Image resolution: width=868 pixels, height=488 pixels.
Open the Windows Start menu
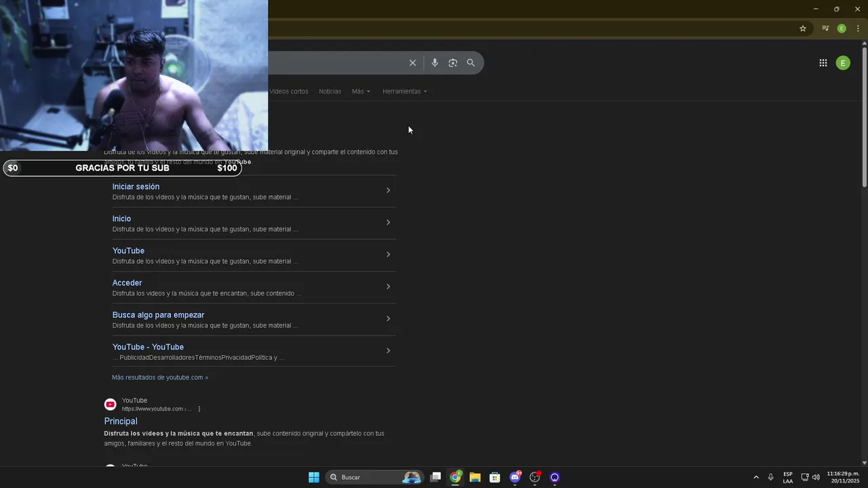(314, 477)
